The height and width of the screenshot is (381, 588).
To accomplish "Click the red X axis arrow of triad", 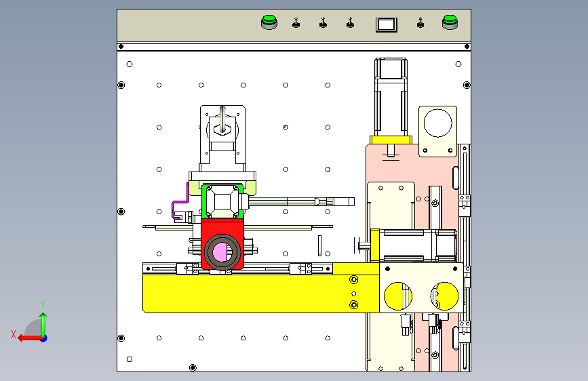I will click(x=29, y=338).
